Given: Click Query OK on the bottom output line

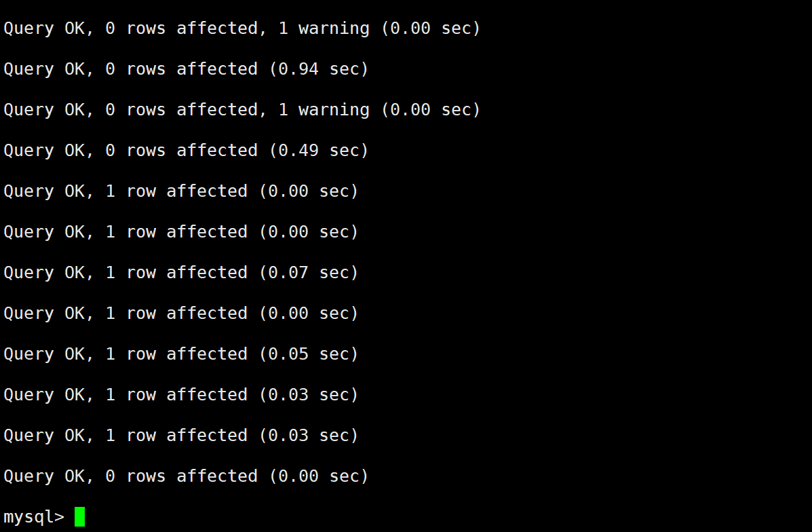Looking at the screenshot, I should (x=49, y=476).
